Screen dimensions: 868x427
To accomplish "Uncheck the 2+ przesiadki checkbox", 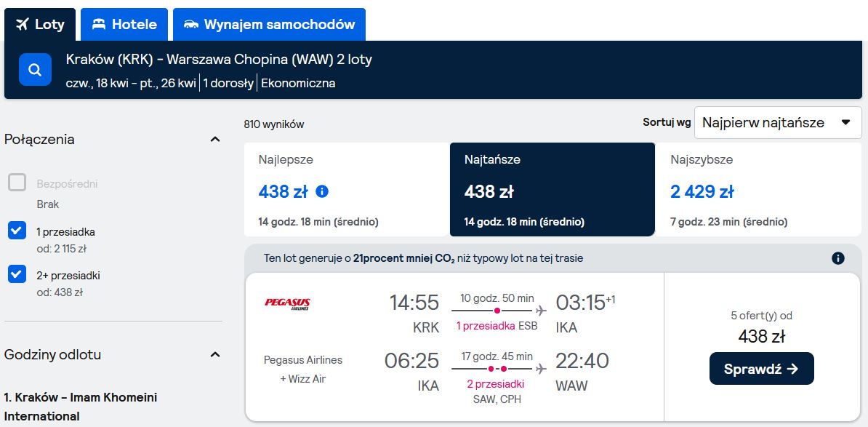I will pyautogui.click(x=17, y=274).
